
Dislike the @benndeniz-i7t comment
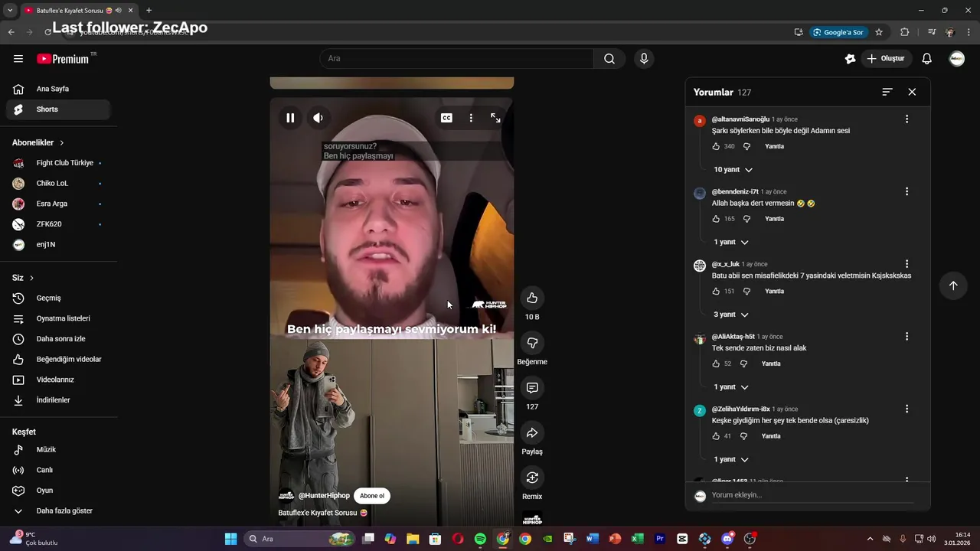click(x=746, y=219)
